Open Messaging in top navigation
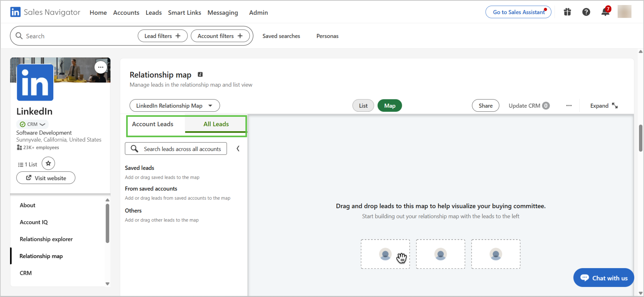 click(x=223, y=12)
